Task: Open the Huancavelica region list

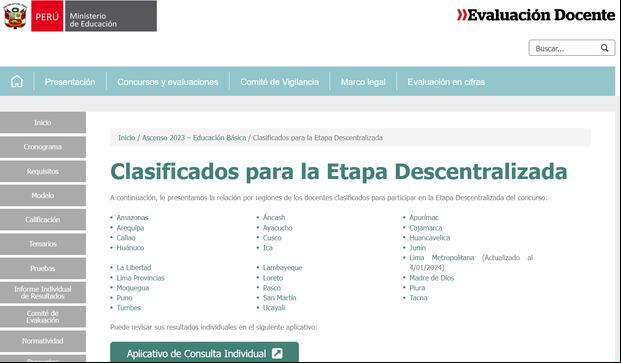Action: pyautogui.click(x=430, y=238)
